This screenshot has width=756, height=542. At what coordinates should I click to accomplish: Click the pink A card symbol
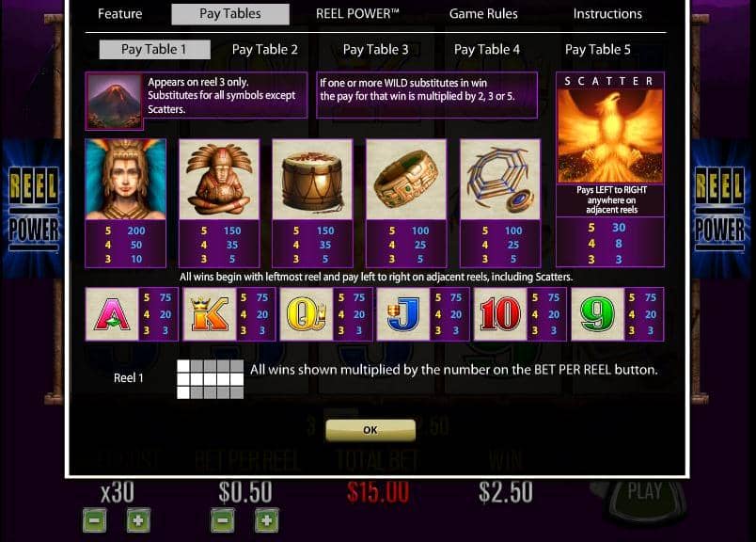(112, 314)
